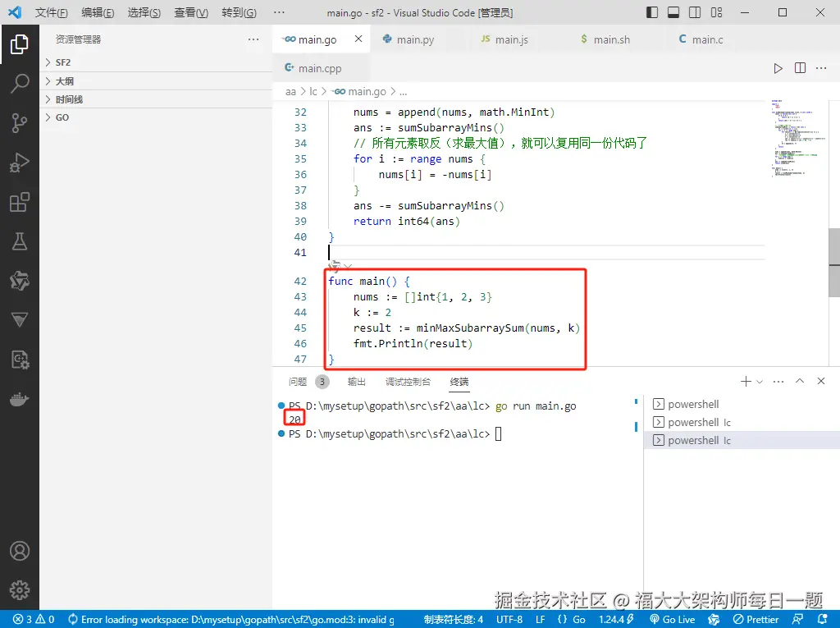This screenshot has width=840, height=628.
Task: Click the lc breadcrumb segment
Action: point(313,91)
